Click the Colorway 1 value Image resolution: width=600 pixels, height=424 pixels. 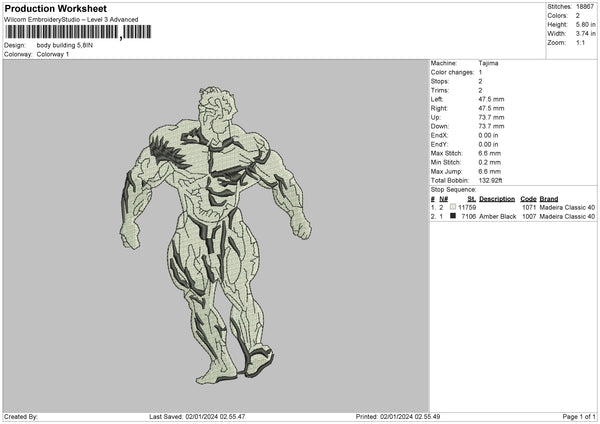point(53,54)
